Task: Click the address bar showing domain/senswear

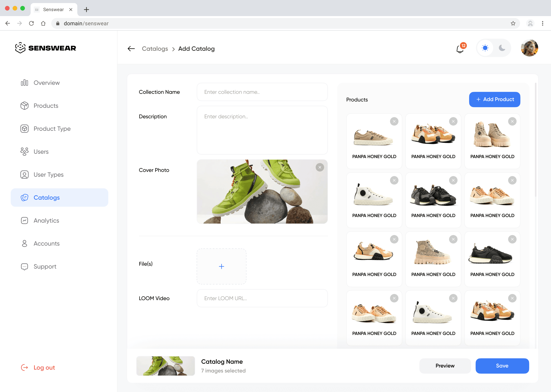Action: pyautogui.click(x=286, y=23)
